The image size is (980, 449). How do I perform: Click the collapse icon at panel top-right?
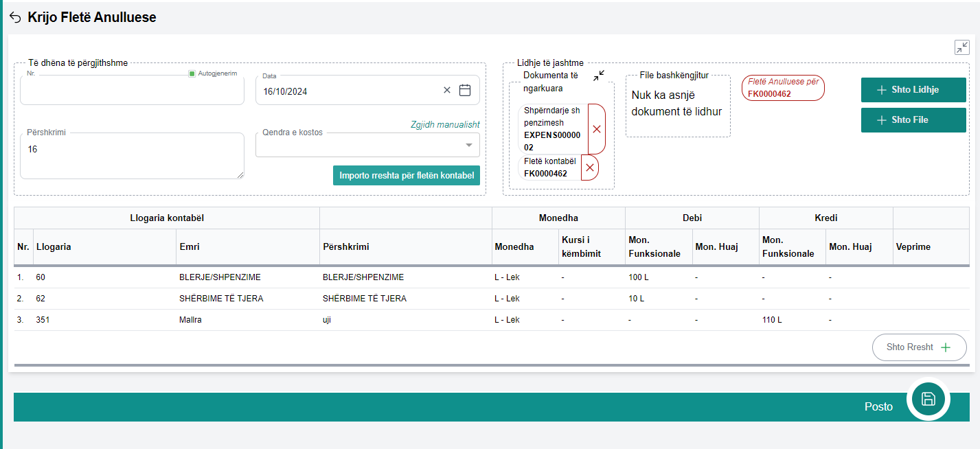pyautogui.click(x=961, y=47)
